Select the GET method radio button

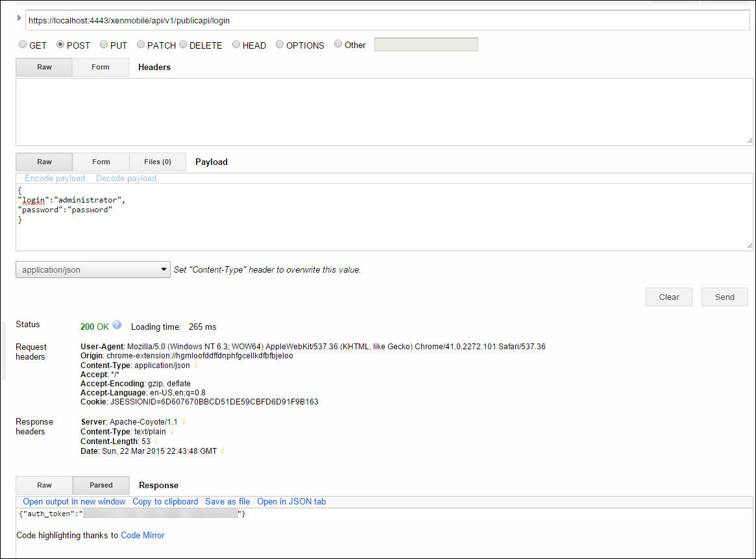point(23,45)
